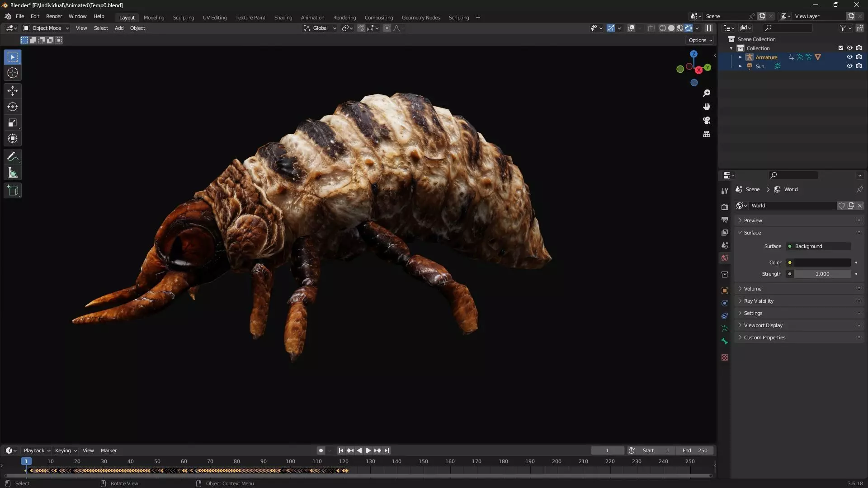The height and width of the screenshot is (488, 868).
Task: Click the Blender logo menu icon
Action: pyautogui.click(x=8, y=16)
